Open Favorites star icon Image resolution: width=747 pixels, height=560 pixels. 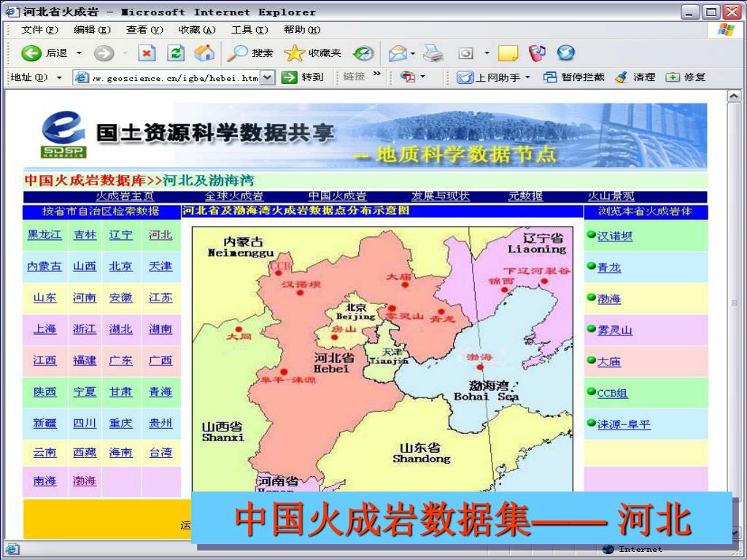[294, 52]
